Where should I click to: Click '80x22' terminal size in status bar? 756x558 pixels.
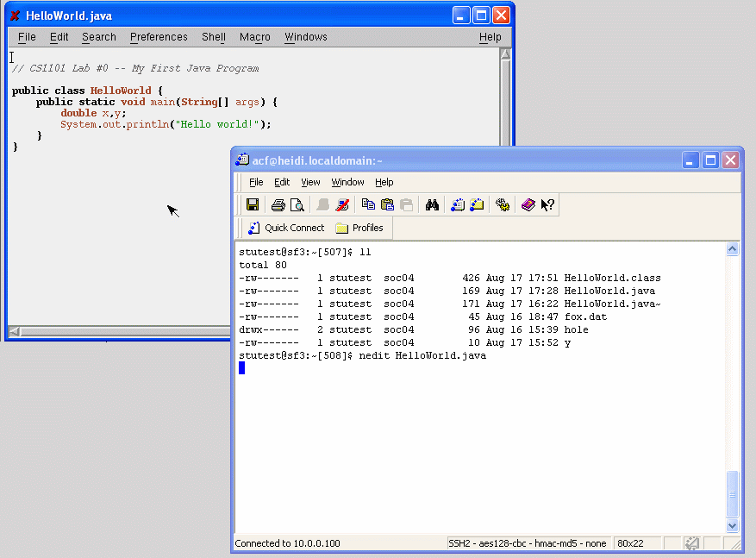coord(630,543)
